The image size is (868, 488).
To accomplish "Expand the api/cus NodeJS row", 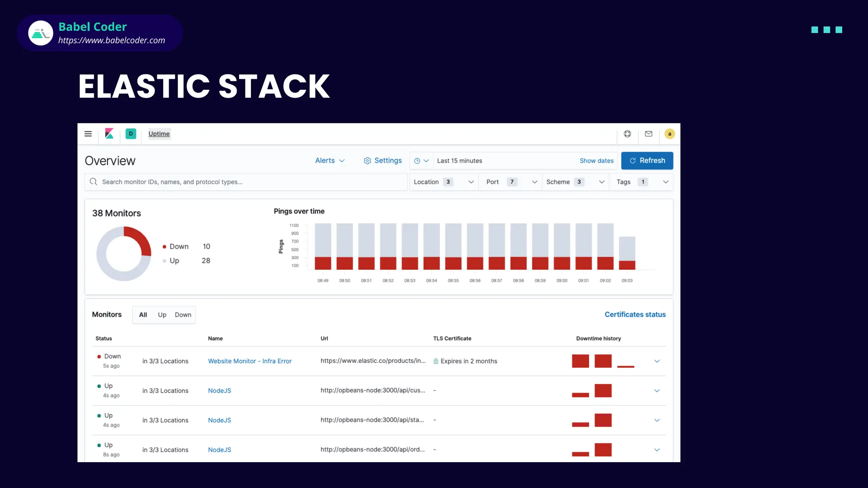I will click(657, 391).
